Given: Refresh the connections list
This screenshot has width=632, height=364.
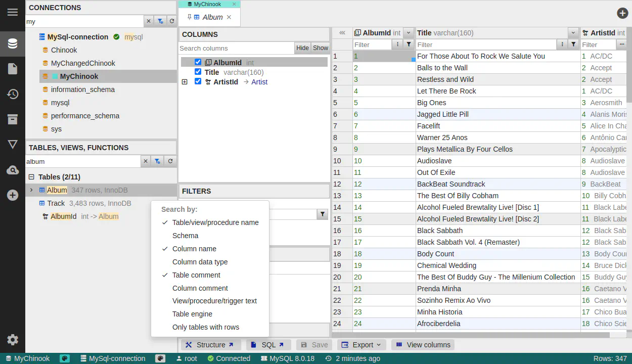Looking at the screenshot, I should (172, 21).
